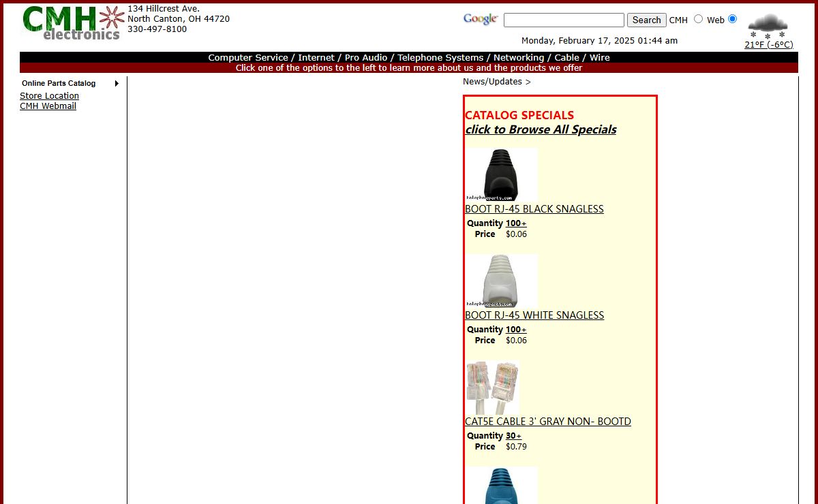Click the CMH Electronics logo
The width and height of the screenshot is (818, 504).
(74, 23)
